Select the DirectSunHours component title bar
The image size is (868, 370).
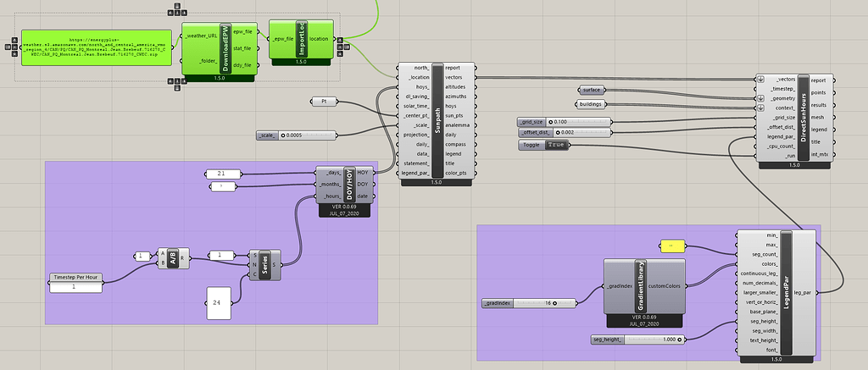[x=804, y=117]
